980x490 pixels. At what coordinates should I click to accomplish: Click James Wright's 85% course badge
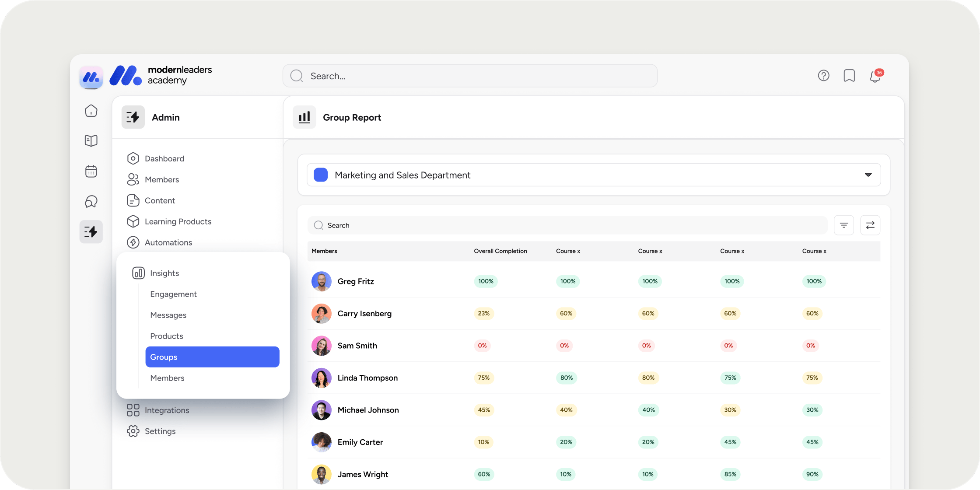click(730, 474)
